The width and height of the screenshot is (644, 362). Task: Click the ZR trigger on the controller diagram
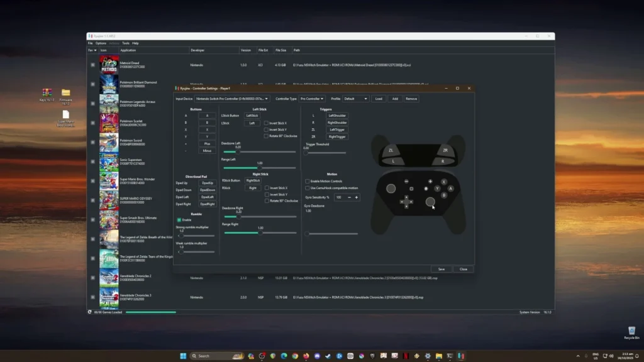[x=445, y=150]
